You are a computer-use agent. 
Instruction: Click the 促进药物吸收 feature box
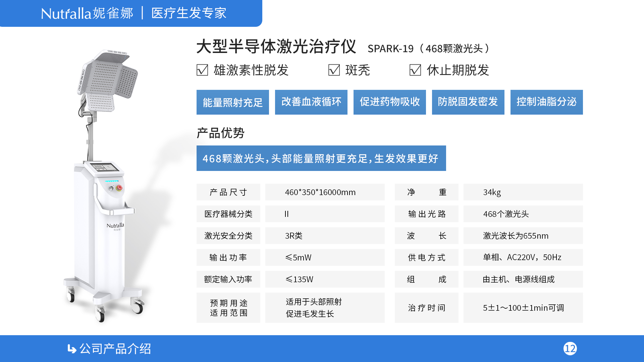pyautogui.click(x=390, y=102)
